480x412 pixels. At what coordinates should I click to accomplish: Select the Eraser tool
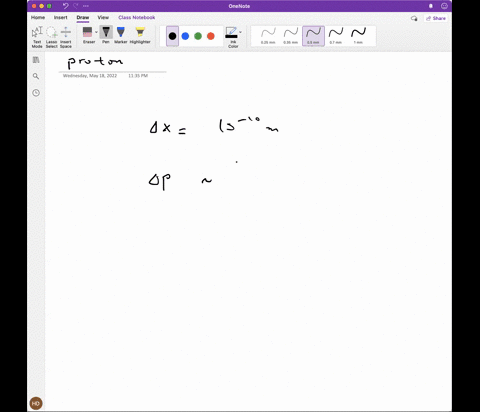point(88,35)
